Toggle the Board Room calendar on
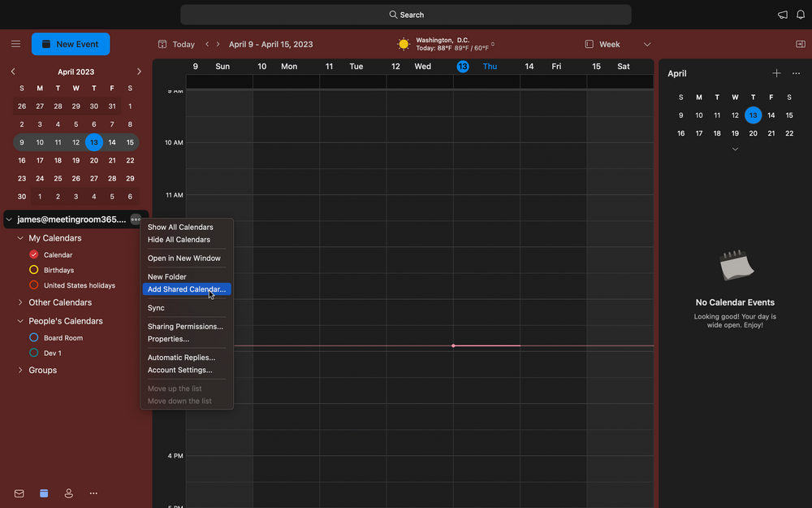Viewport: 812px width, 508px height. (34, 337)
